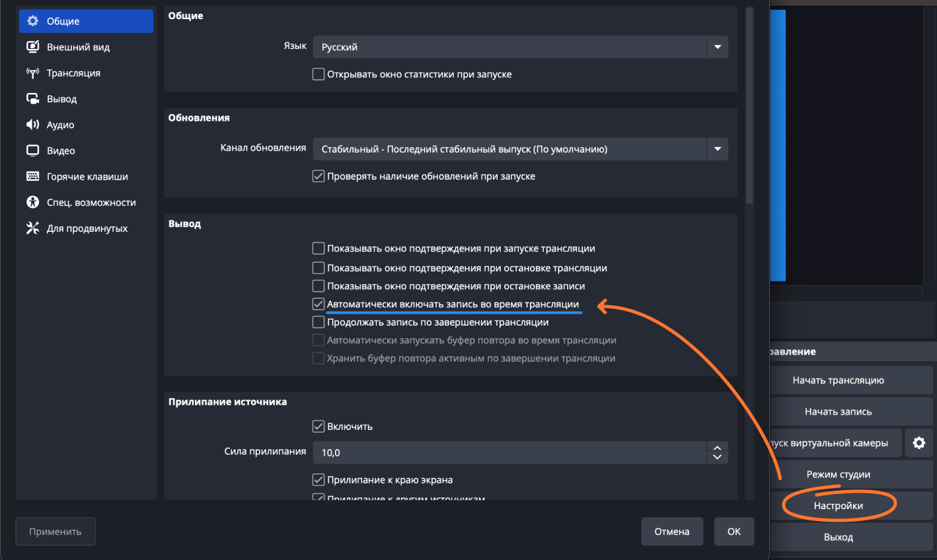
Task: Uncheck Проверять наличие обновлений при запуске
Action: click(x=319, y=176)
